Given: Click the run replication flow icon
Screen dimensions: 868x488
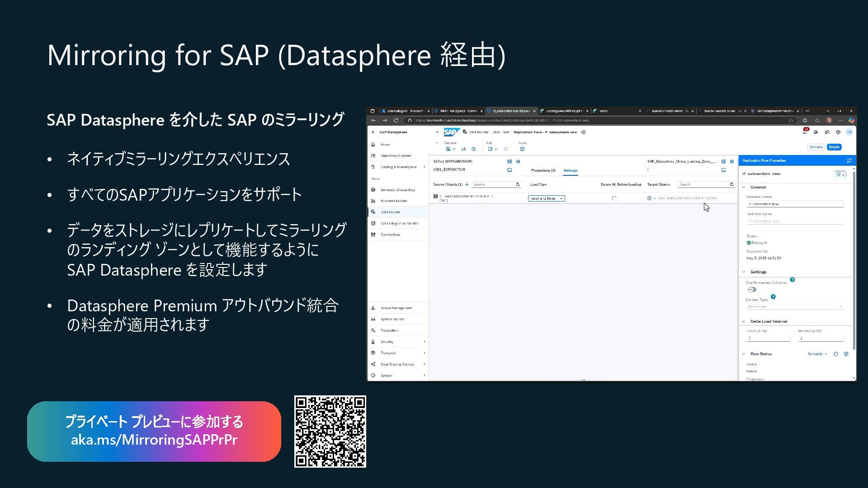Looking at the screenshot, I should pyautogui.click(x=473, y=149).
